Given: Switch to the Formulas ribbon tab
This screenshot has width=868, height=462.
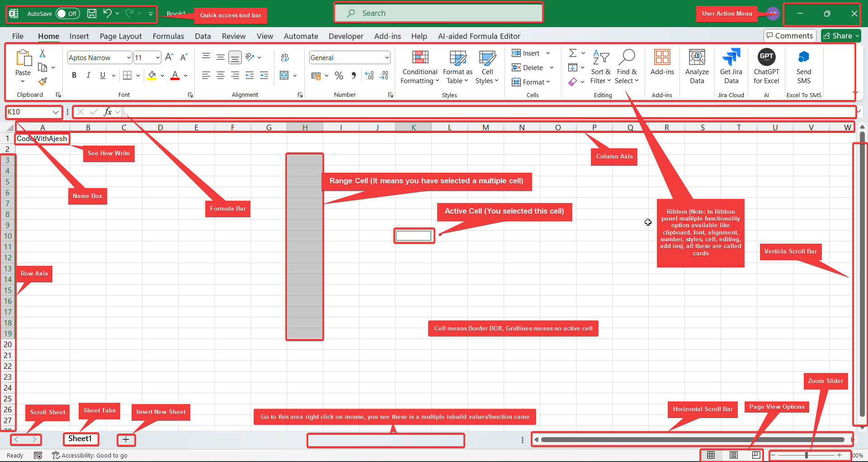Looking at the screenshot, I should 168,36.
